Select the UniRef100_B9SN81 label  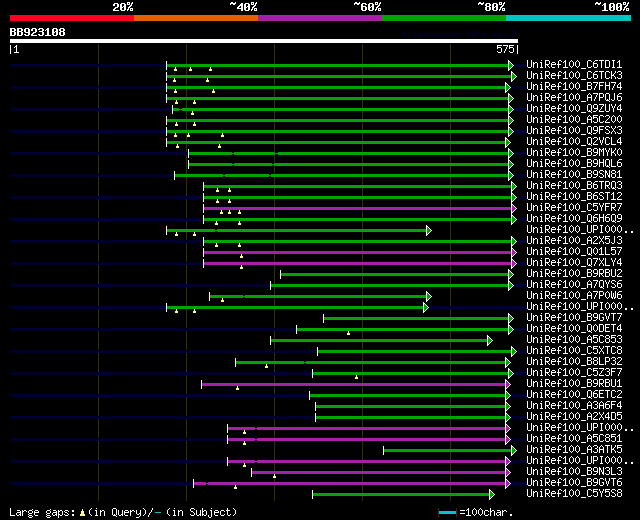(x=574, y=175)
